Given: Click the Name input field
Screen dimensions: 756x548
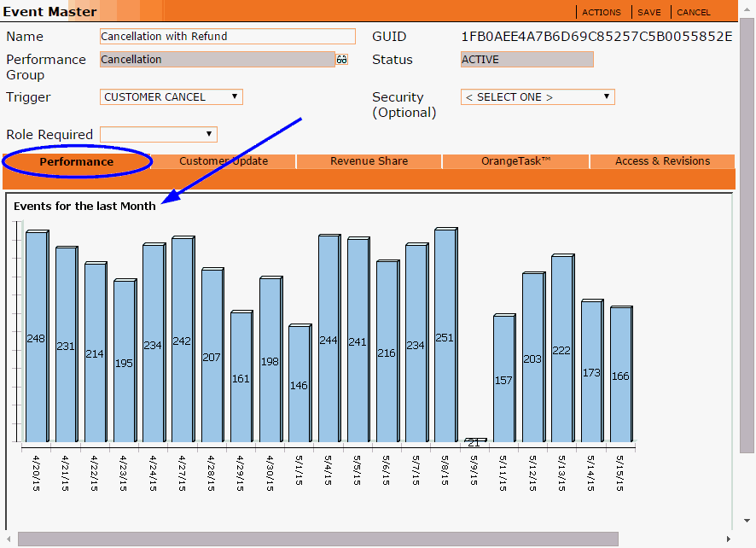Looking at the screenshot, I should [227, 37].
